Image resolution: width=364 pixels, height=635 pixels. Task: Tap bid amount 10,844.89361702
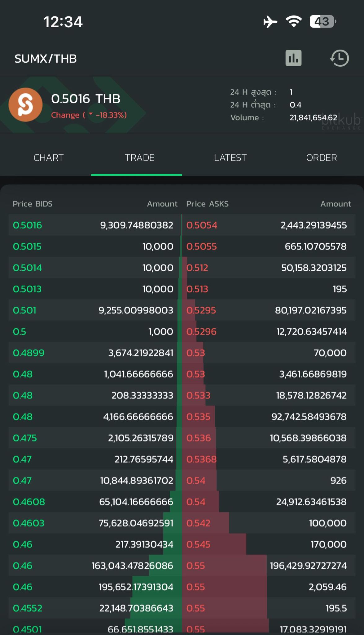click(137, 481)
